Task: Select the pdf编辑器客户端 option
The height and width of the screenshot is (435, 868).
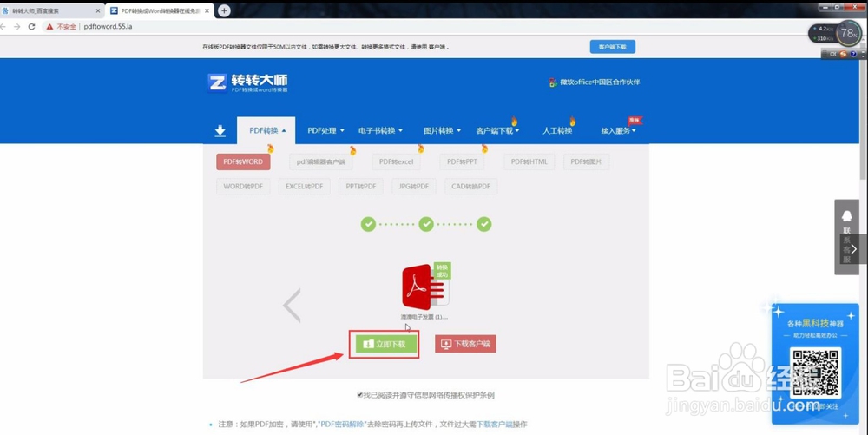Action: point(320,161)
